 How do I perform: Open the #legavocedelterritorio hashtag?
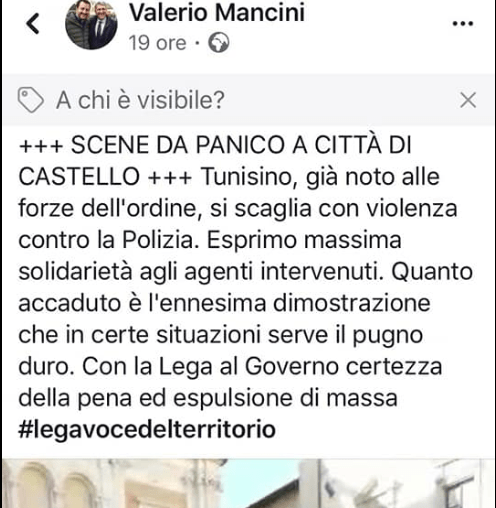tap(147, 429)
